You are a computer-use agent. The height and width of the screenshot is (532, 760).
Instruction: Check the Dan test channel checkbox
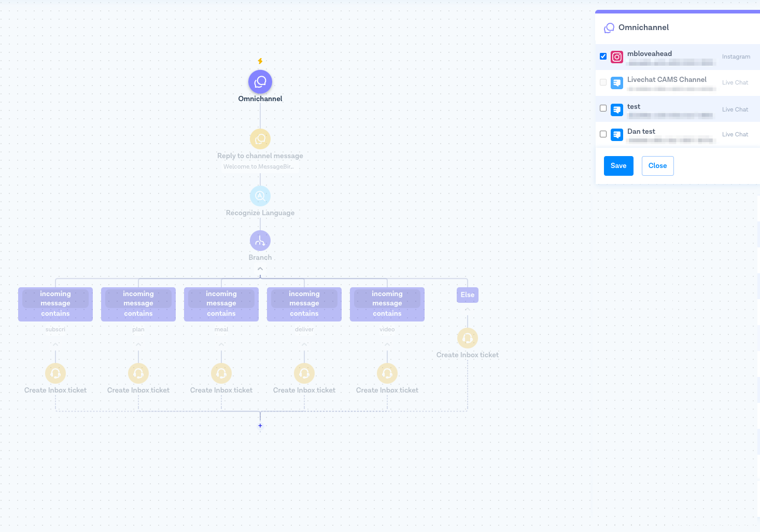(603, 134)
